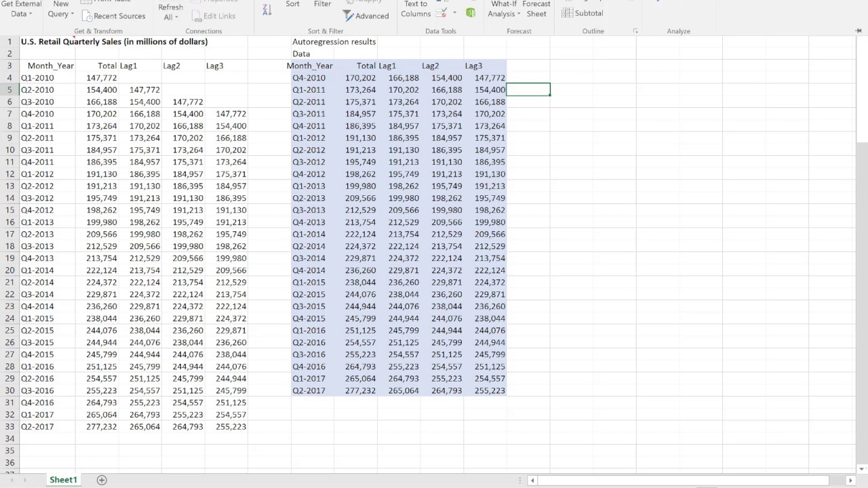The image size is (868, 488).
Task: Select Q1-2017 cell in row 32
Action: tap(37, 415)
